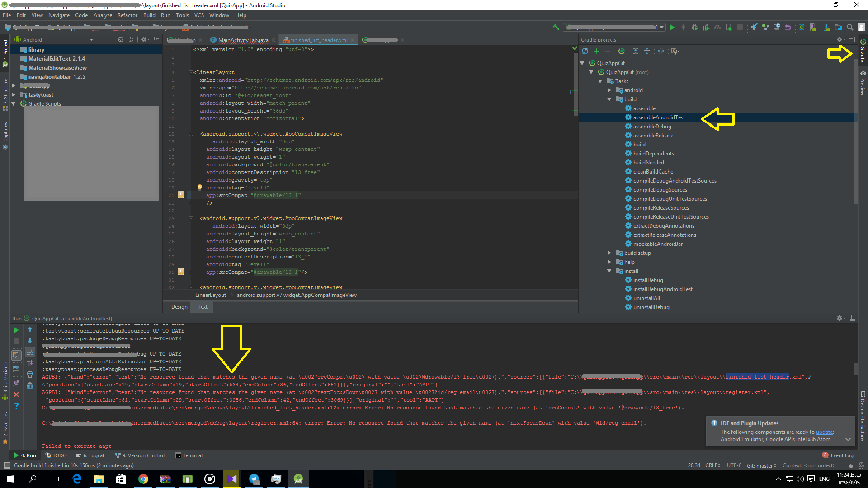This screenshot has height=488, width=868.
Task: Switch to Design editor tab
Action: pyautogui.click(x=179, y=307)
